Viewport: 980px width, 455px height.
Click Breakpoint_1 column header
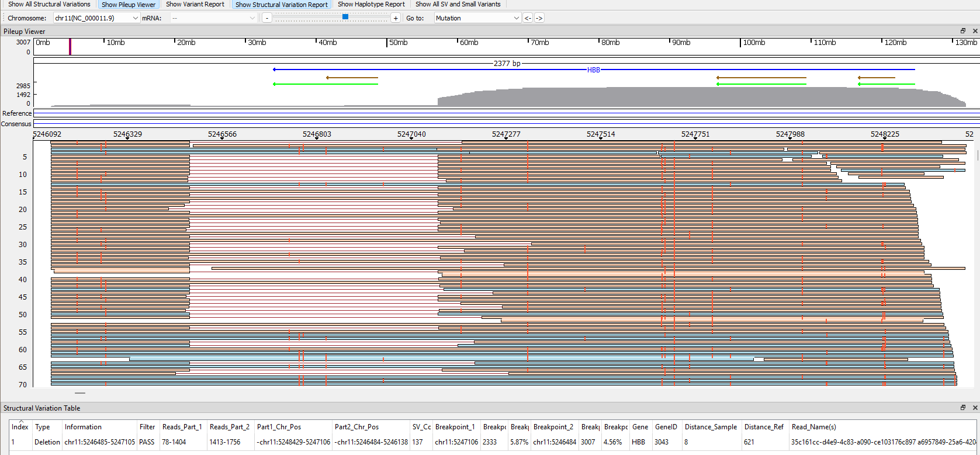pyautogui.click(x=456, y=427)
